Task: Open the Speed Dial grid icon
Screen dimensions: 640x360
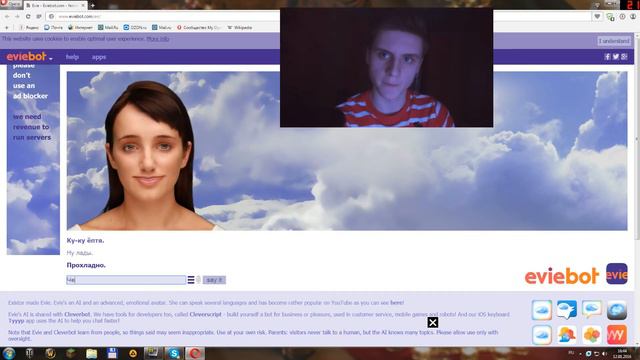Action: (x=39, y=16)
